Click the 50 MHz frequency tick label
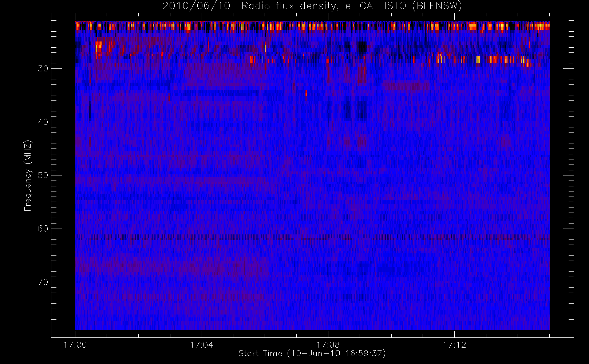 pos(43,175)
